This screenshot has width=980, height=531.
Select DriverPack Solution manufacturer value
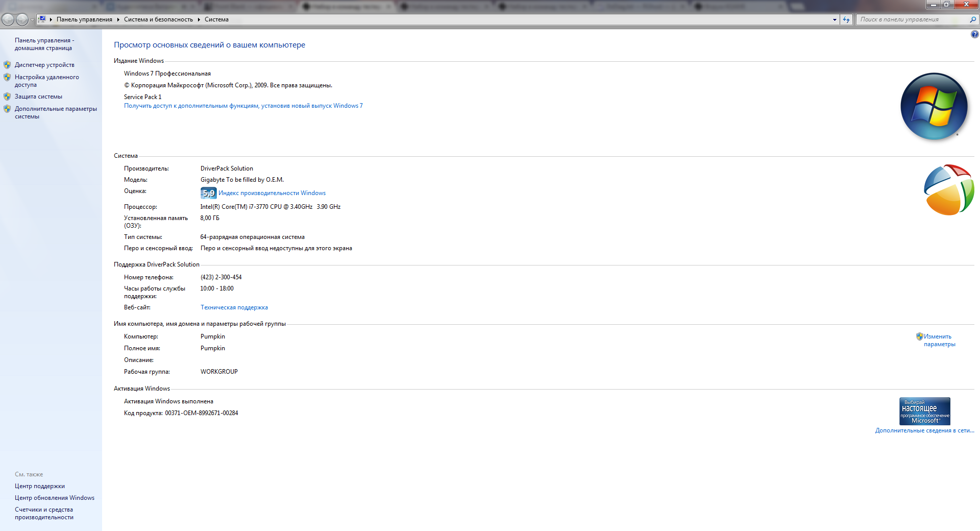(x=227, y=168)
